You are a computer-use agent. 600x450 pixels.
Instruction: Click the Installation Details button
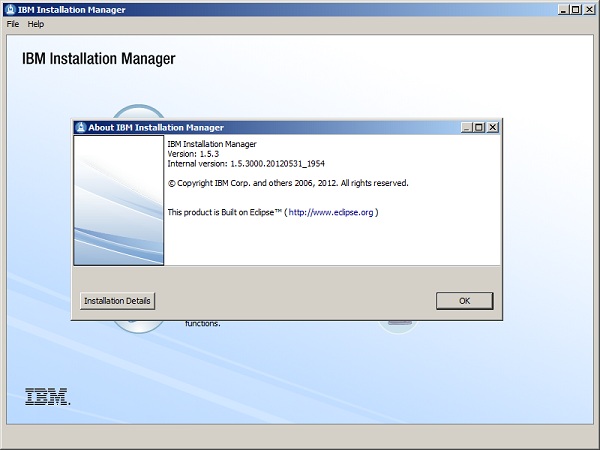117,301
